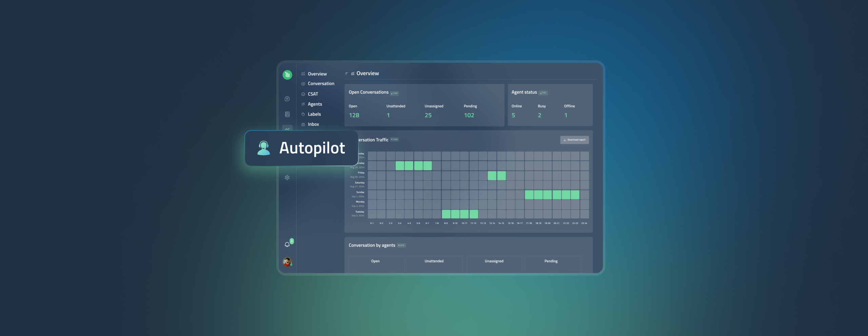
Task: Click the user profile avatar picture
Action: coord(287,261)
